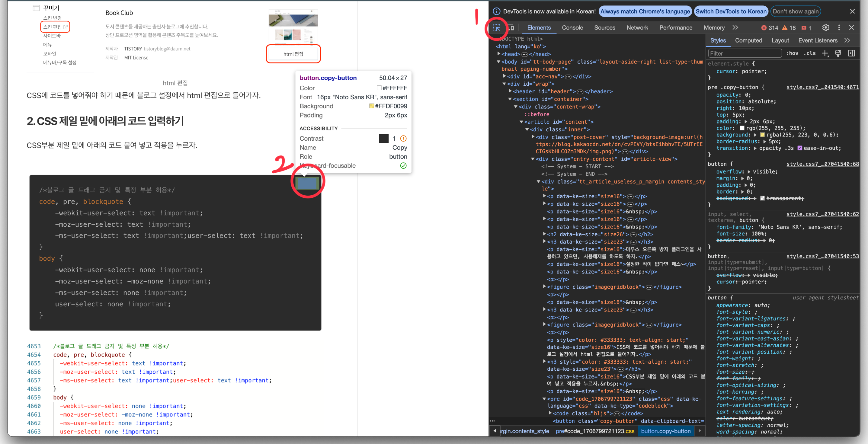
Task: Click the 'html 편집' button
Action: (293, 54)
